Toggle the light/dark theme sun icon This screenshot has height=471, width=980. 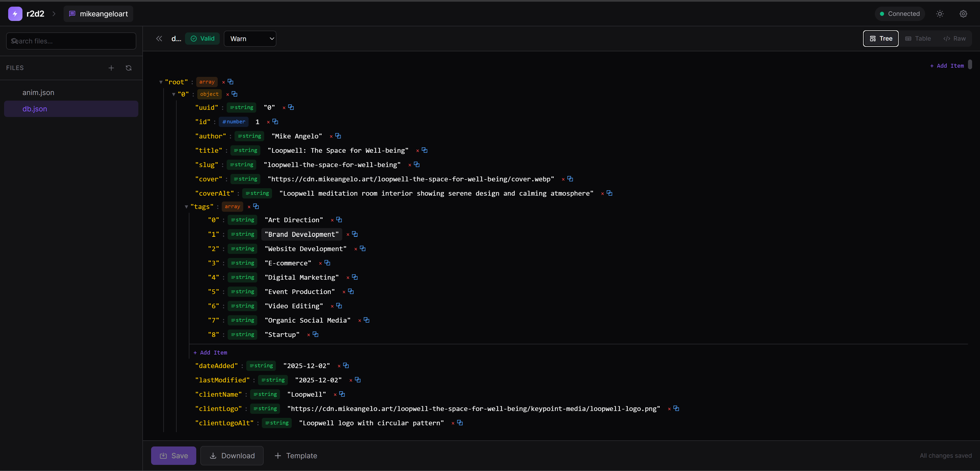pyautogui.click(x=940, y=14)
